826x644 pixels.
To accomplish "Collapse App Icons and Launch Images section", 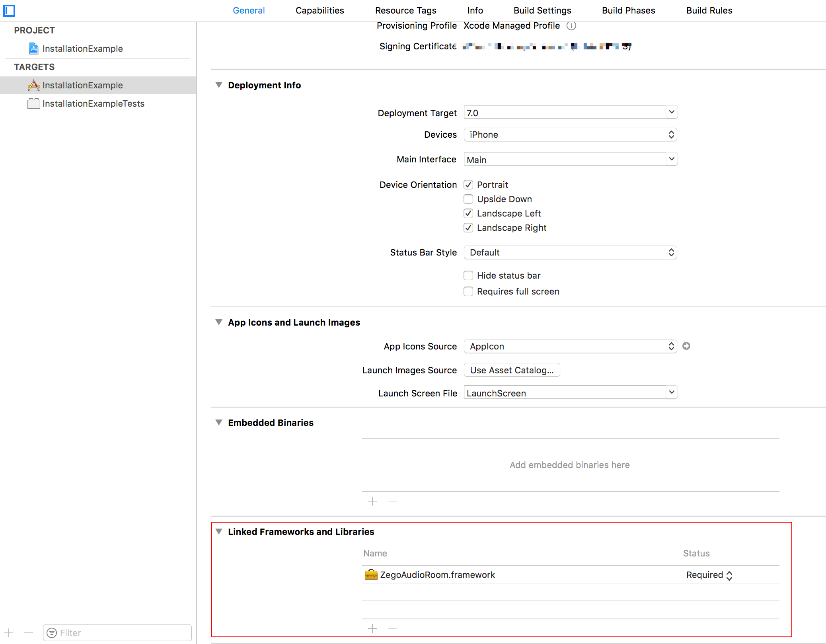I will 219,322.
